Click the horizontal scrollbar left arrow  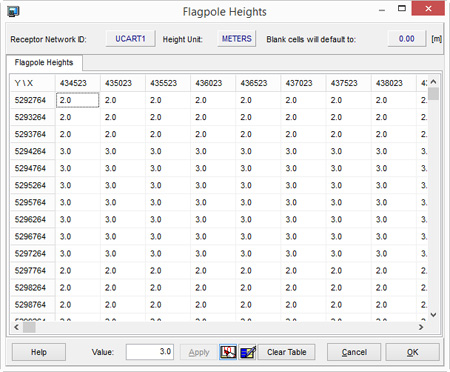(16, 327)
